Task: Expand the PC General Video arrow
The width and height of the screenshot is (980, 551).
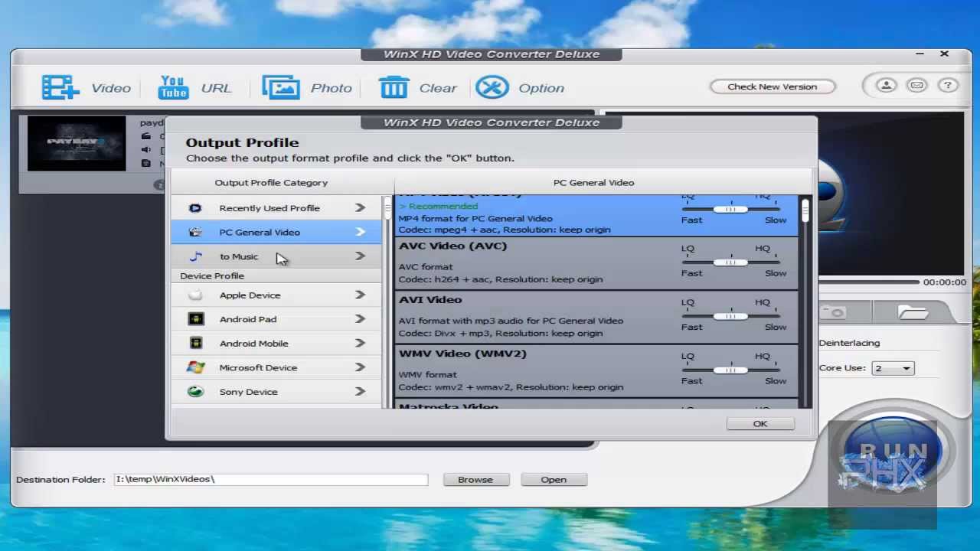Action: click(360, 232)
